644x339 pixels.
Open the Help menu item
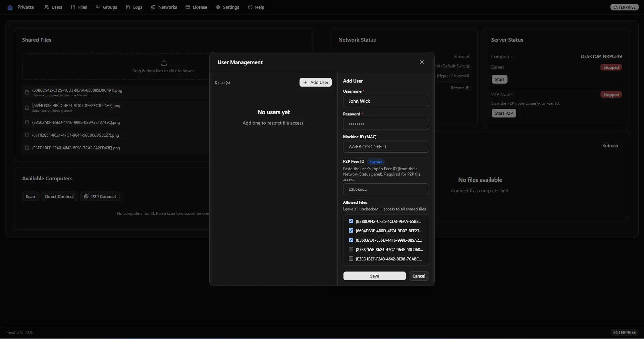[256, 7]
